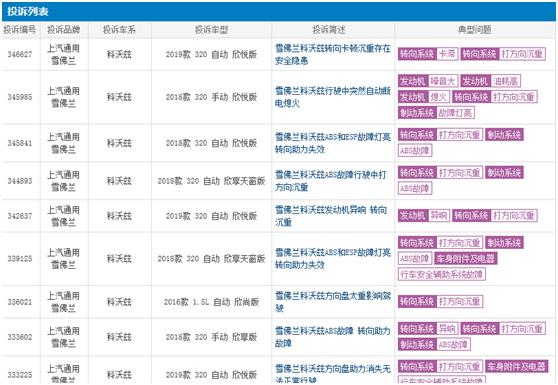Screen dimensions: 558x385
Task: Click the ABS故障 tag in row 344893
Action: tap(415, 188)
